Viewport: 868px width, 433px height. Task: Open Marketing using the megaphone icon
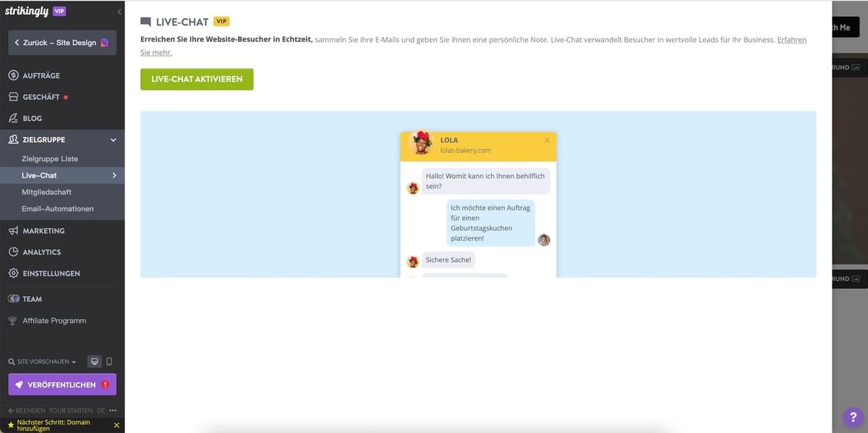[12, 230]
